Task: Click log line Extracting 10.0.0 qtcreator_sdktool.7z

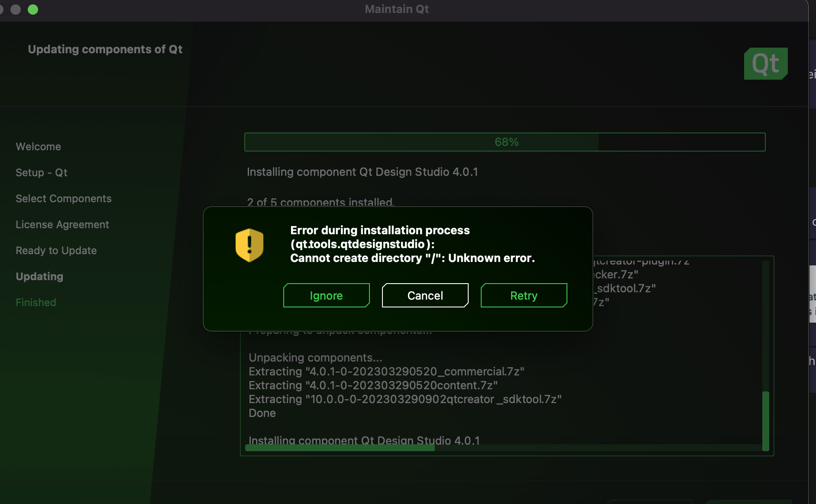Action: coord(405,399)
